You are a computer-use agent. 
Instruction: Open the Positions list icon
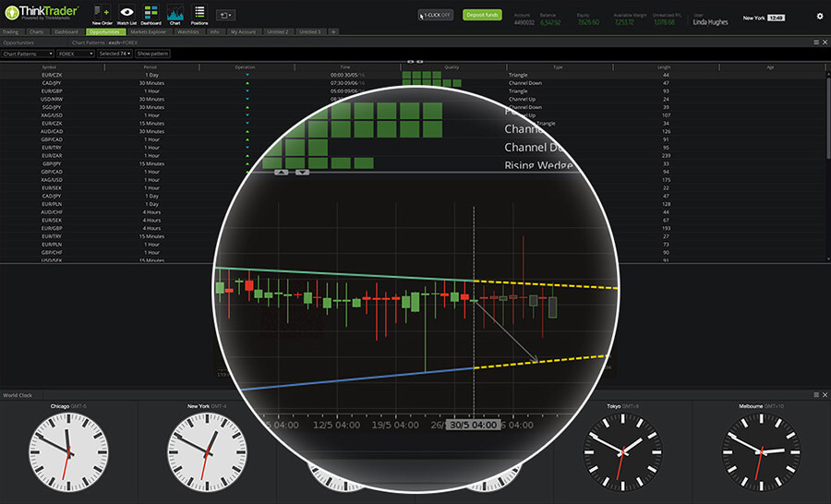pyautogui.click(x=199, y=13)
